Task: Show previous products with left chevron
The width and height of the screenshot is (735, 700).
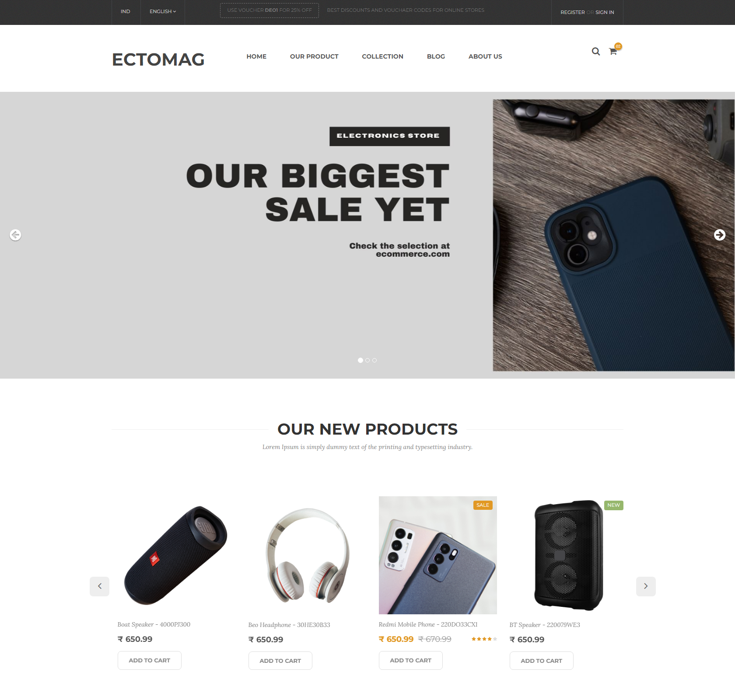Action: click(x=99, y=586)
